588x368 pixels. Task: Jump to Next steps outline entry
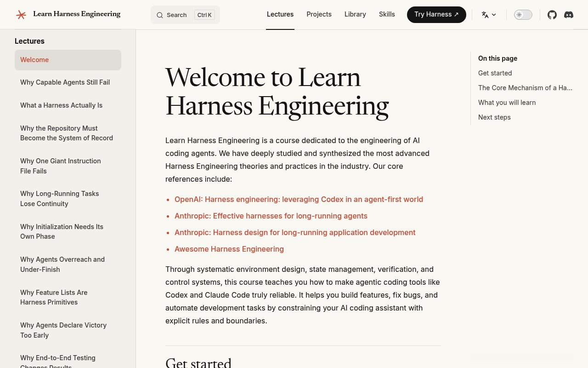(x=494, y=117)
